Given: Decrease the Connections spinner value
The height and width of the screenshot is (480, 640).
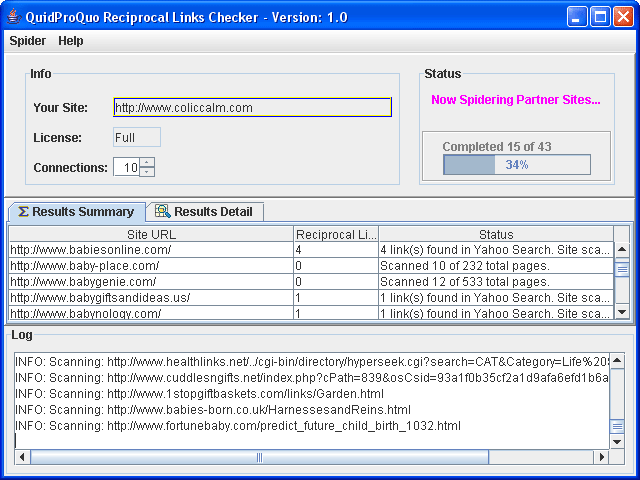Looking at the screenshot, I should [x=147, y=172].
